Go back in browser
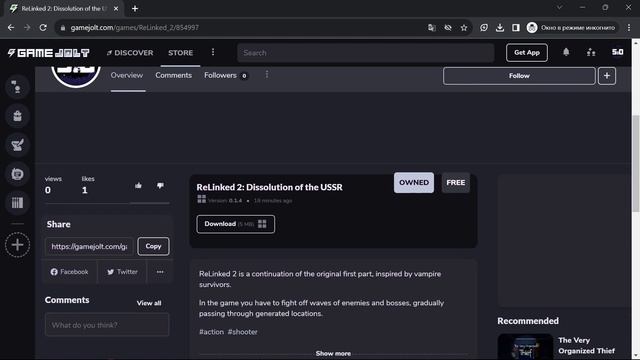 click(x=11, y=27)
